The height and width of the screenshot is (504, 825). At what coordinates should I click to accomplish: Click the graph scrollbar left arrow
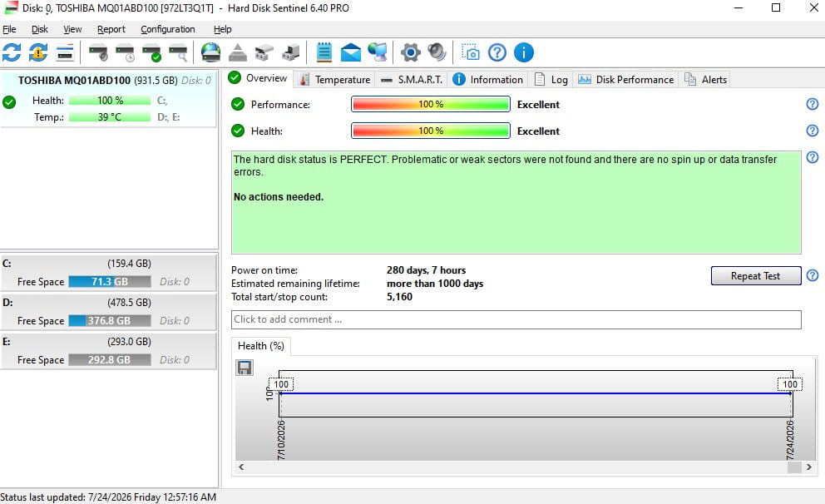pos(241,467)
